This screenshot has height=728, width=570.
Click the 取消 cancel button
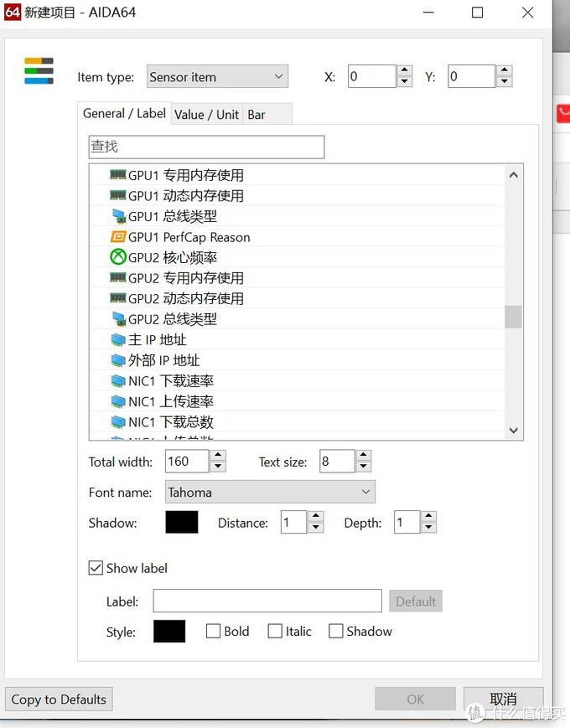pyautogui.click(x=503, y=700)
